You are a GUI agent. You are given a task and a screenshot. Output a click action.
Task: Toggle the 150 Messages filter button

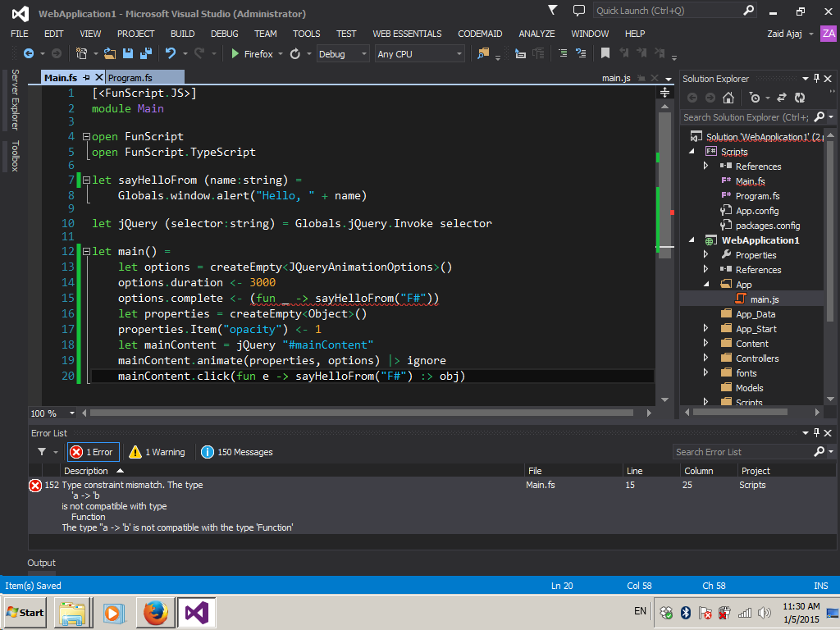[x=237, y=452]
